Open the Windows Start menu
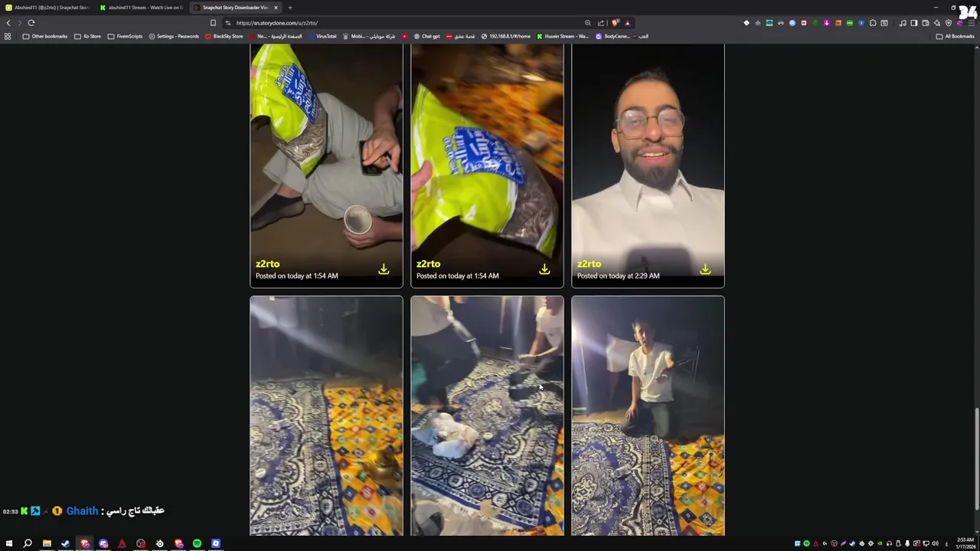Image resolution: width=980 pixels, height=551 pixels. [x=9, y=543]
